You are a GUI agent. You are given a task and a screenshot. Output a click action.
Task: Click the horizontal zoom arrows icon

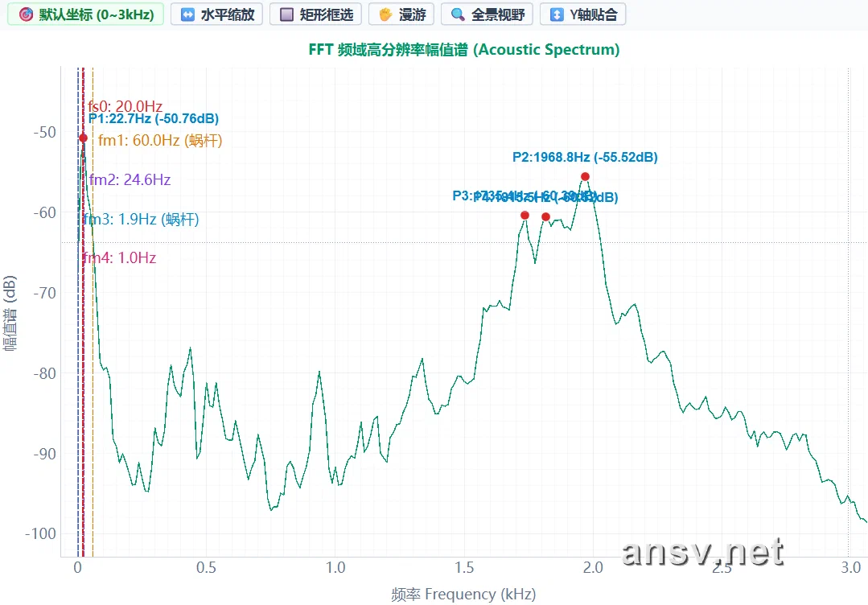(x=187, y=14)
